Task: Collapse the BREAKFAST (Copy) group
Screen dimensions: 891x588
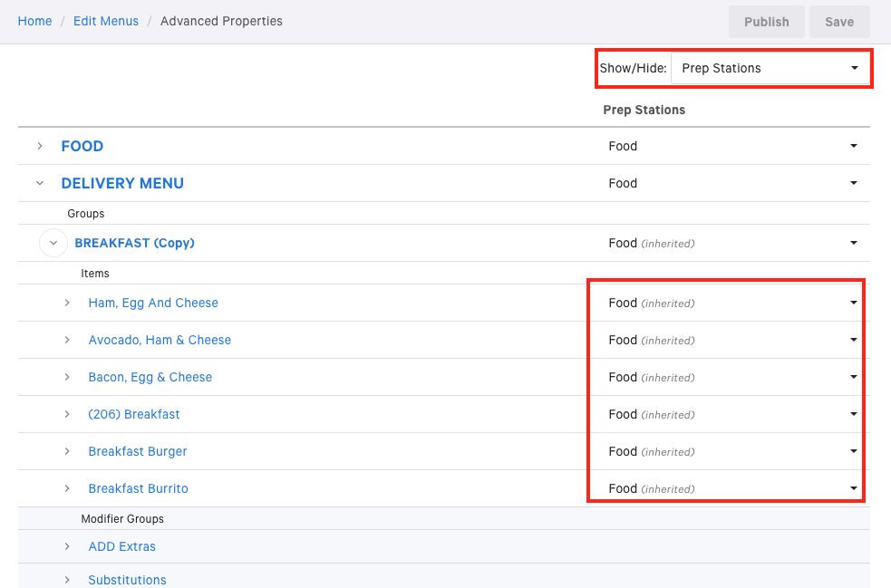Action: pyautogui.click(x=53, y=243)
